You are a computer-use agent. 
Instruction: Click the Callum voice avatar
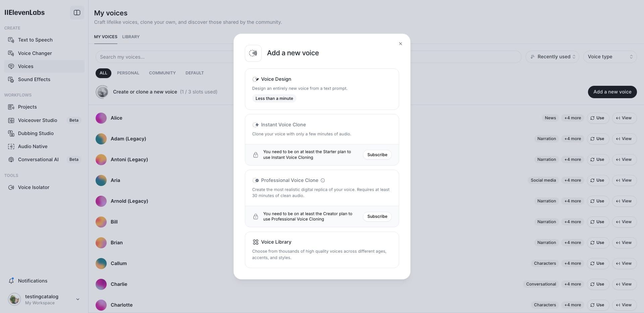(101, 263)
